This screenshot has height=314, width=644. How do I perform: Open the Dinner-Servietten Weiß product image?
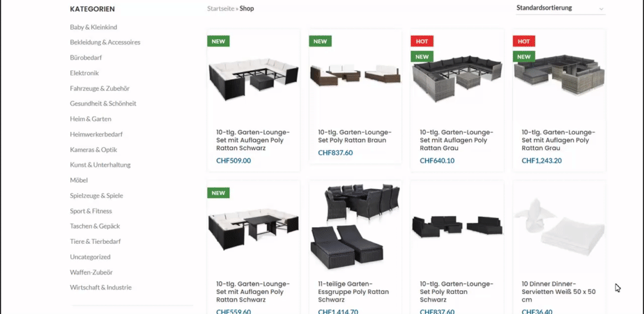559,226
